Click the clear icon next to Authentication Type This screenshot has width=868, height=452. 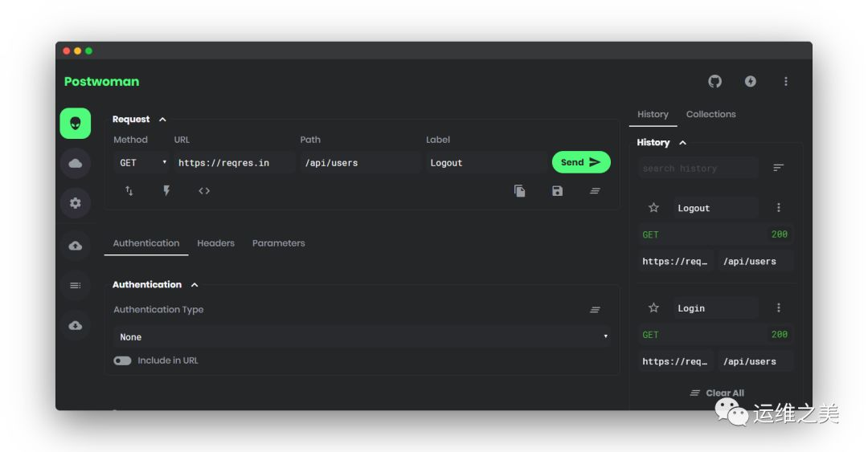point(595,310)
